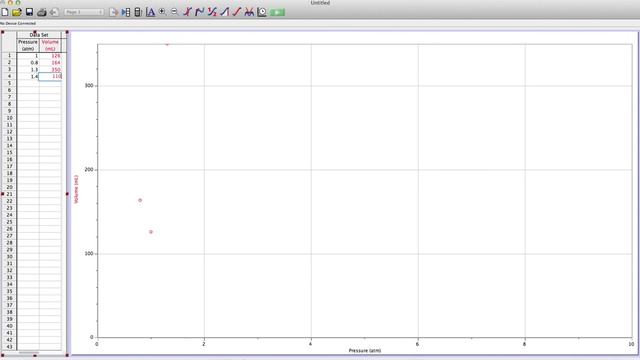Viewport: 640px width, 360px height.
Task: Select pressure cell with value 1.3
Action: pyautogui.click(x=28, y=69)
